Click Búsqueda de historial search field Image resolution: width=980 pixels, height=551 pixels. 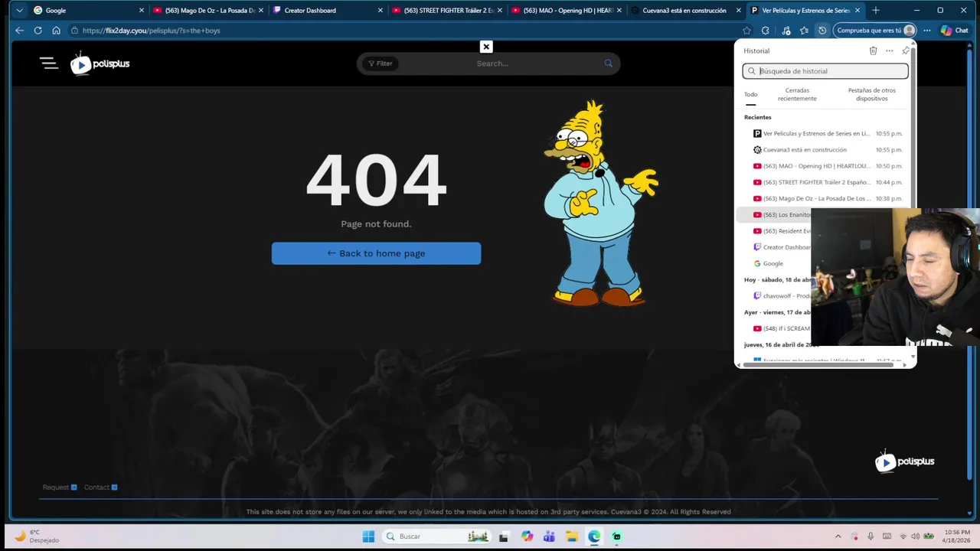point(825,71)
